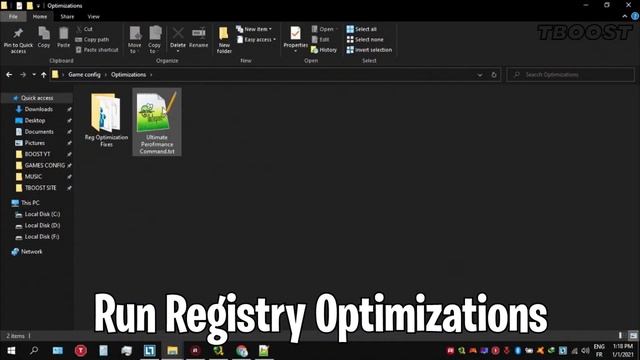Open Documents in navigation pane

pos(39,132)
